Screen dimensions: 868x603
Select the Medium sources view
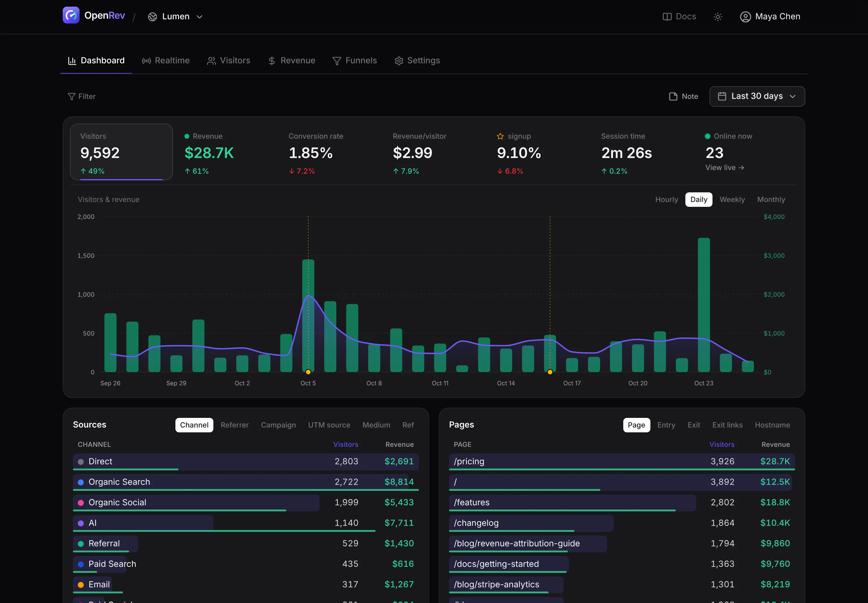coord(376,425)
